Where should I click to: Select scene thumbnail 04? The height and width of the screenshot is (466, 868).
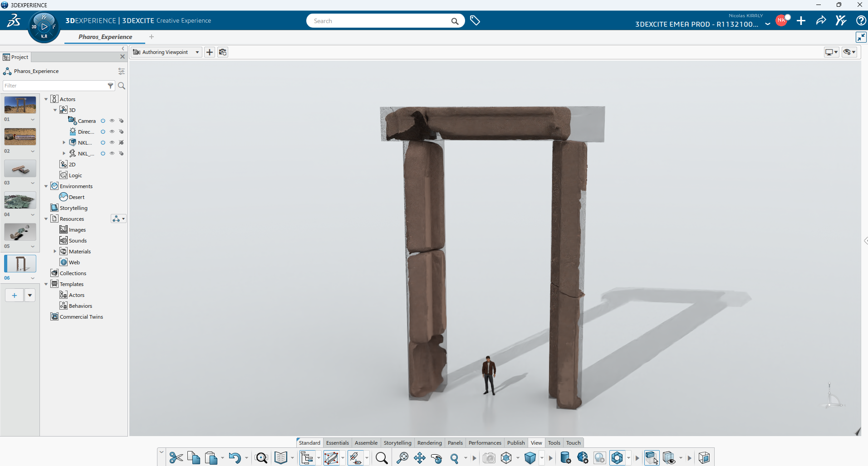pos(20,200)
